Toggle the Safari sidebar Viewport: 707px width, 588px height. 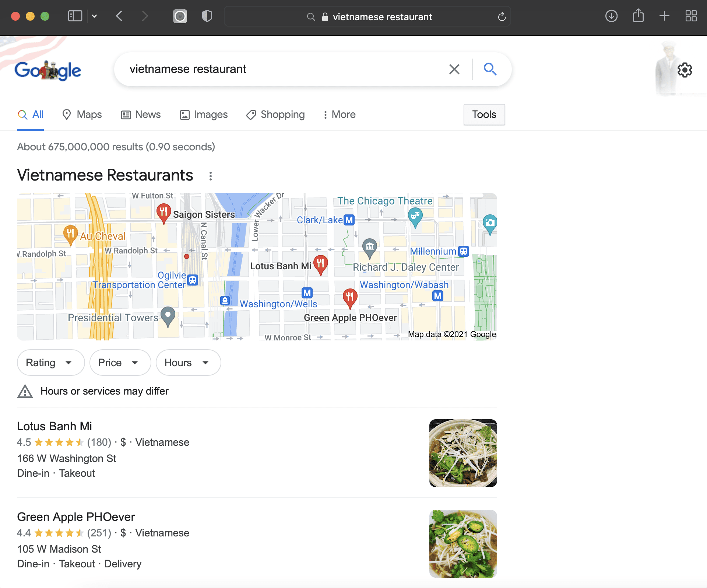point(75,16)
